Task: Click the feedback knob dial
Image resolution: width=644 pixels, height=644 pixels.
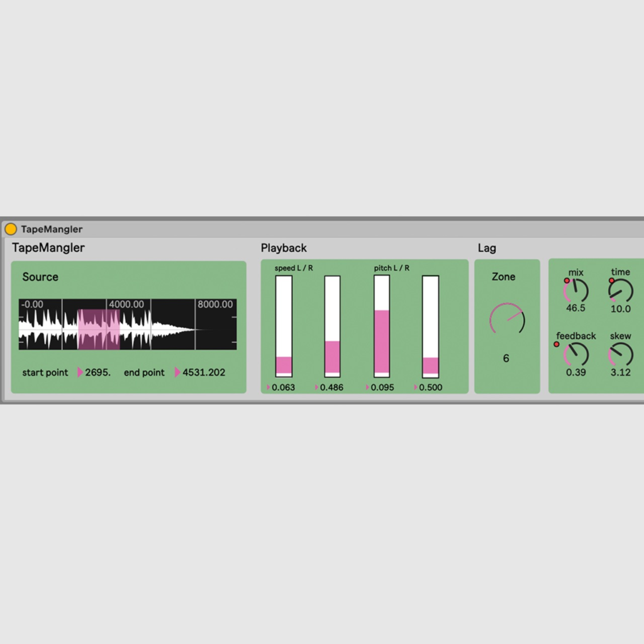Action: tap(576, 355)
